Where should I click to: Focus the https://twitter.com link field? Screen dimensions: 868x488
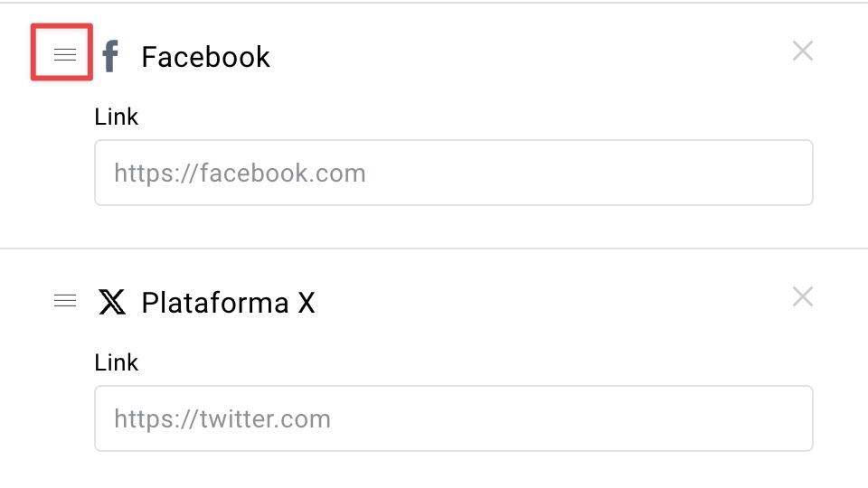453,418
